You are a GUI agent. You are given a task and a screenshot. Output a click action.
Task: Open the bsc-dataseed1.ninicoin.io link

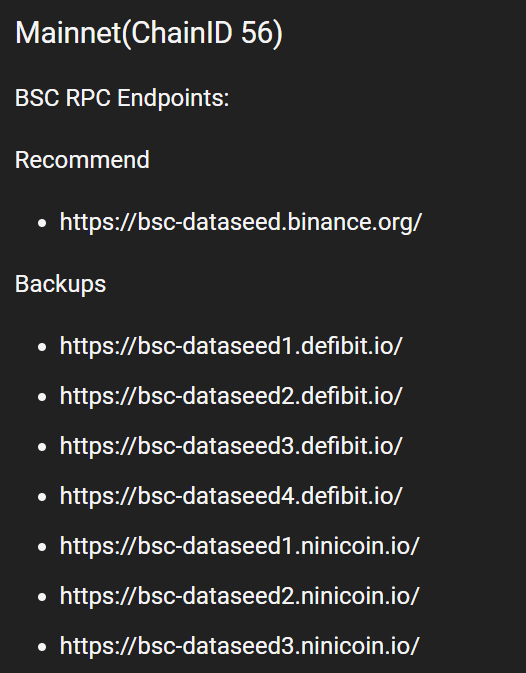coord(239,546)
